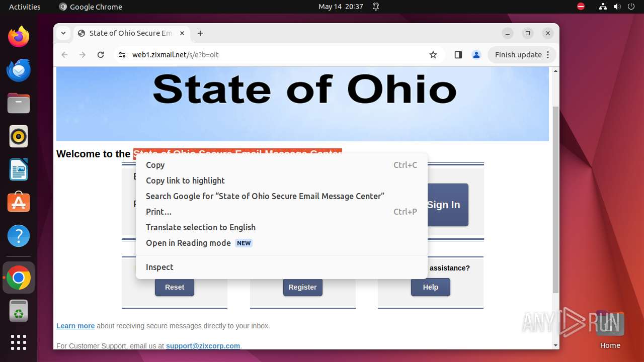The width and height of the screenshot is (644, 362).
Task: Open the volume tray icon
Action: pyautogui.click(x=617, y=7)
